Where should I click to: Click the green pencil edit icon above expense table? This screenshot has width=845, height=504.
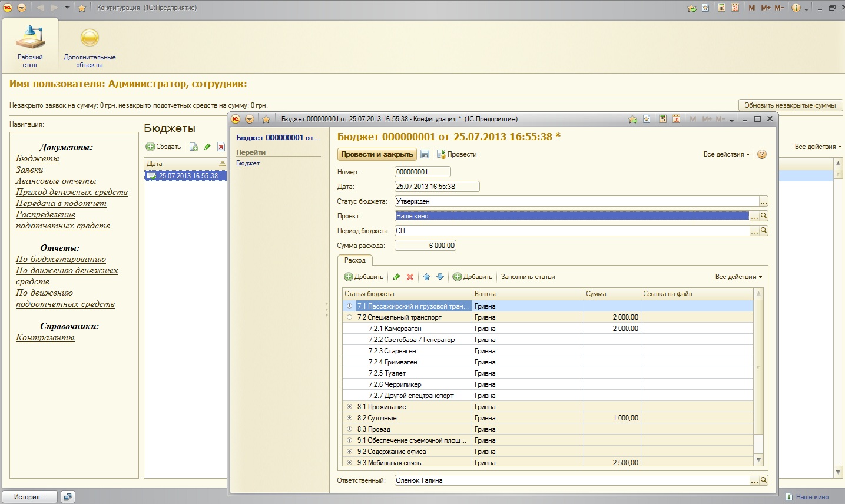click(x=396, y=277)
